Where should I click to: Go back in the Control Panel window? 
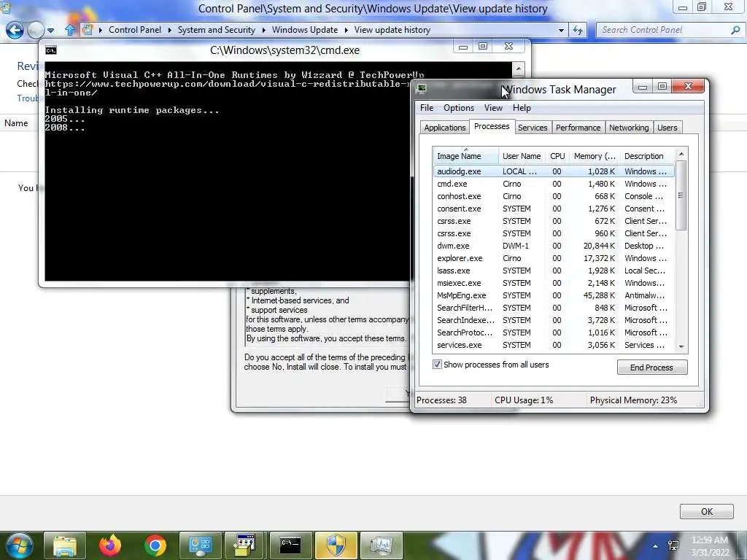[x=15, y=30]
